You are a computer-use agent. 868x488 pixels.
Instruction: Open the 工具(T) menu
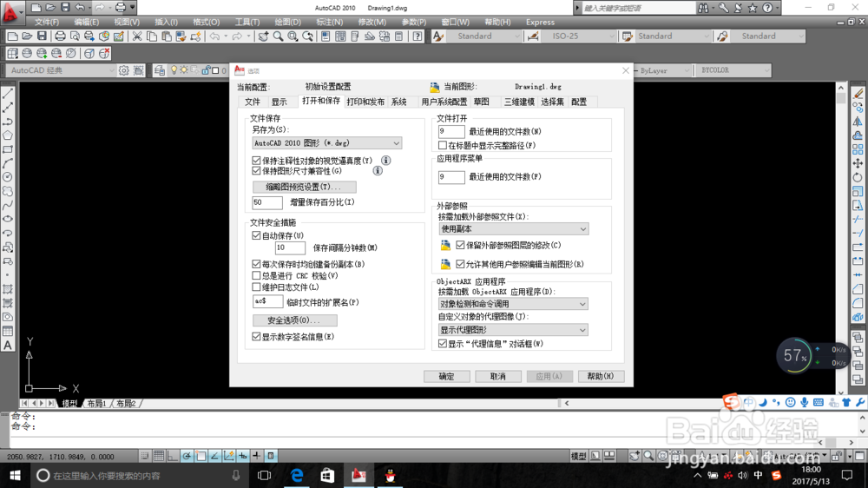247,23
